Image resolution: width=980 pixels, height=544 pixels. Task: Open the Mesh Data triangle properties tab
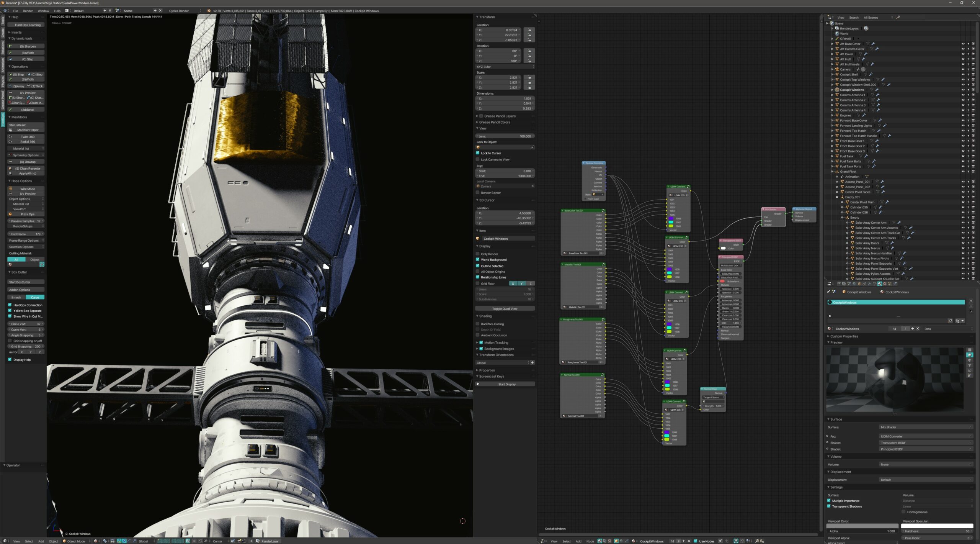point(874,284)
